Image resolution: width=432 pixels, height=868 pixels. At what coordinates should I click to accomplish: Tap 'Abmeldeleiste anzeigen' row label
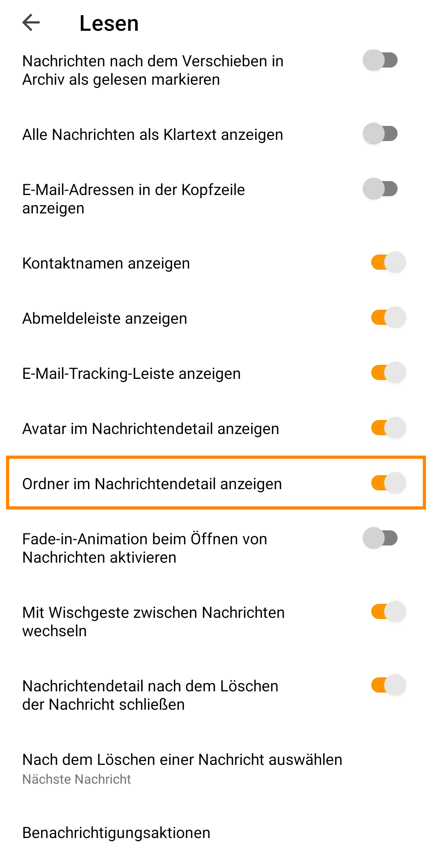[x=104, y=319]
